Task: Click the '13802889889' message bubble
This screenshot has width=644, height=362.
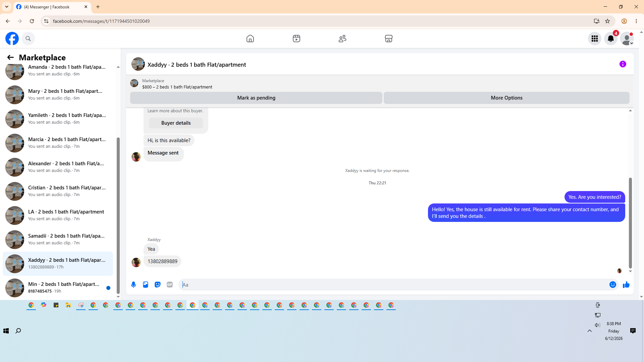Action: click(162, 261)
